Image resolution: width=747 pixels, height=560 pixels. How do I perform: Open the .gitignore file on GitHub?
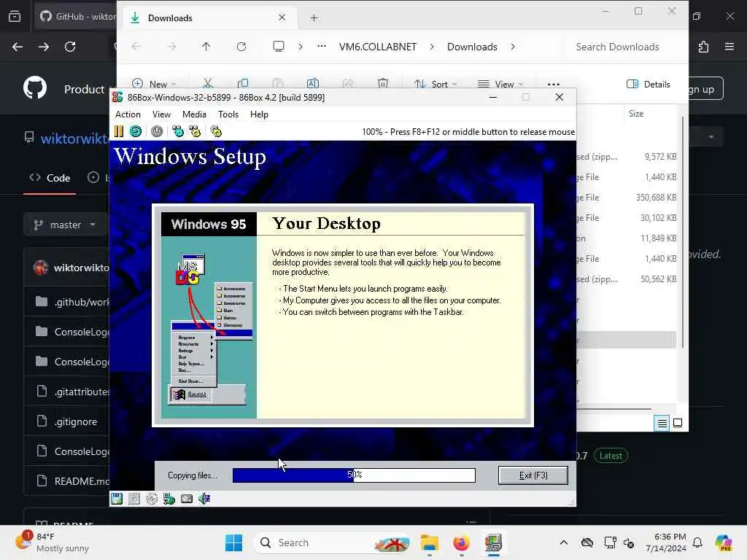(75, 421)
